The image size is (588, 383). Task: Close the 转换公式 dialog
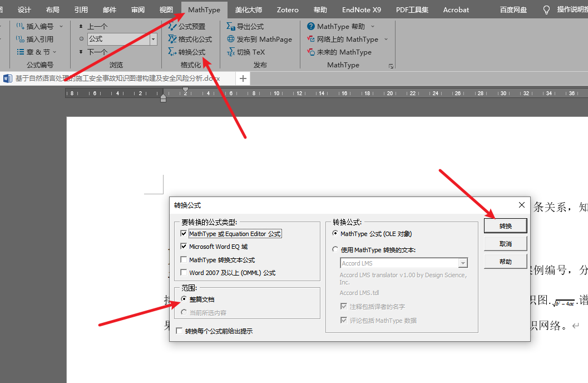tap(522, 205)
